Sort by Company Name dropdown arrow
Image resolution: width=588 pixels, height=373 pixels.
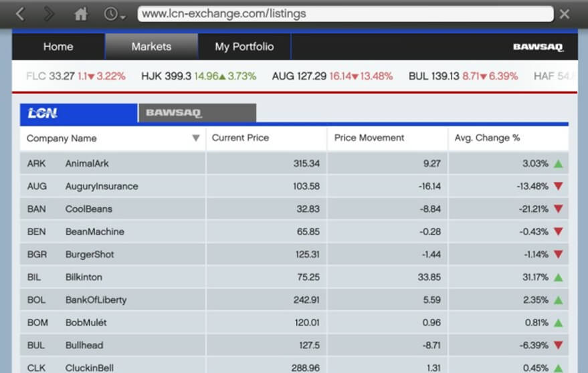pos(195,138)
